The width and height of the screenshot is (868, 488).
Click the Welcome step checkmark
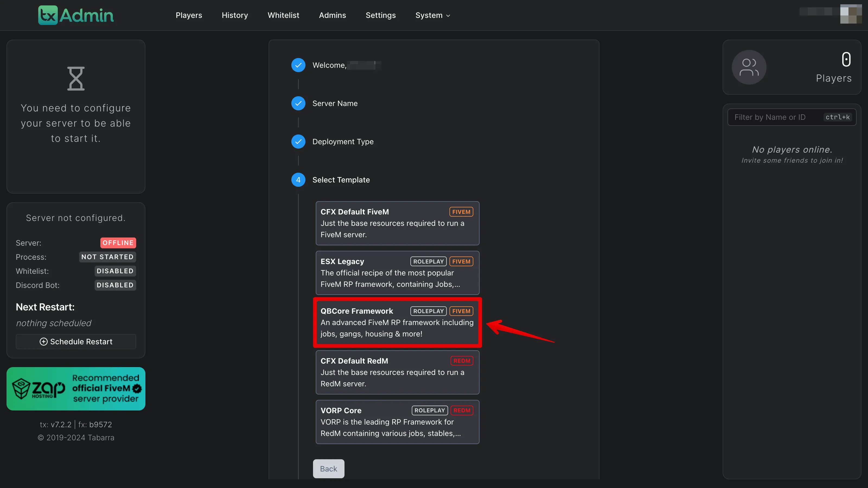(298, 65)
